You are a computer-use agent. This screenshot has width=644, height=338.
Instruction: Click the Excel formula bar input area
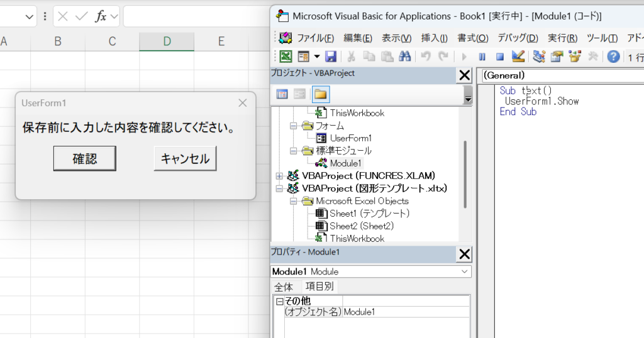(x=196, y=16)
